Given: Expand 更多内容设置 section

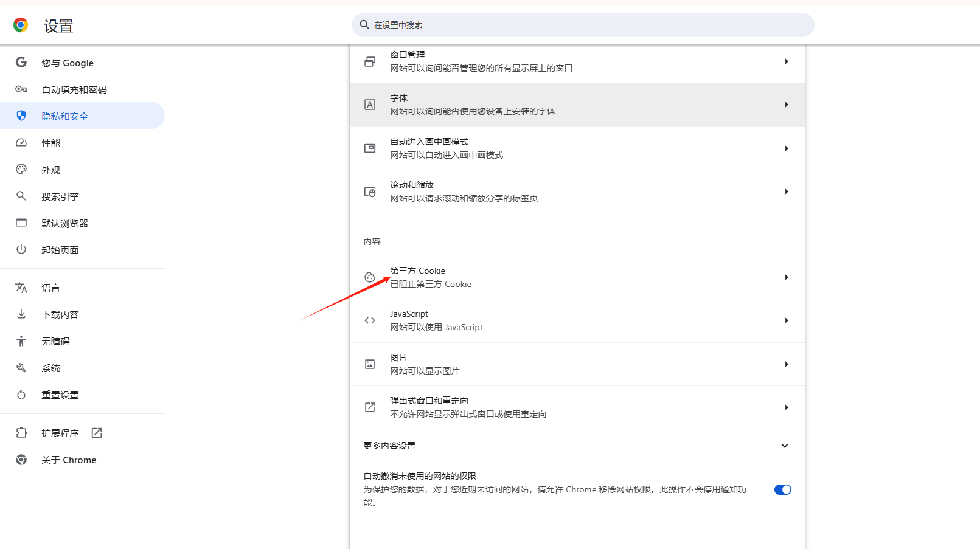Looking at the screenshot, I should (785, 446).
